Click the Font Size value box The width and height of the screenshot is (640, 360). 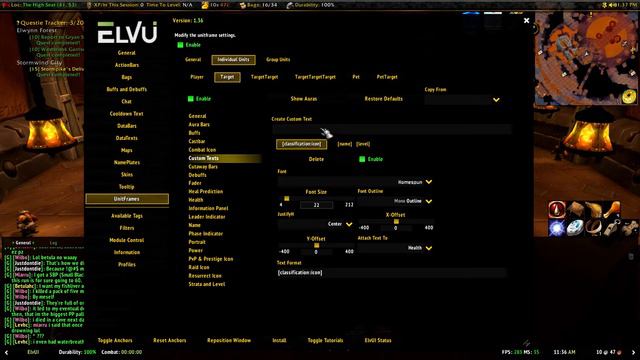(x=316, y=205)
